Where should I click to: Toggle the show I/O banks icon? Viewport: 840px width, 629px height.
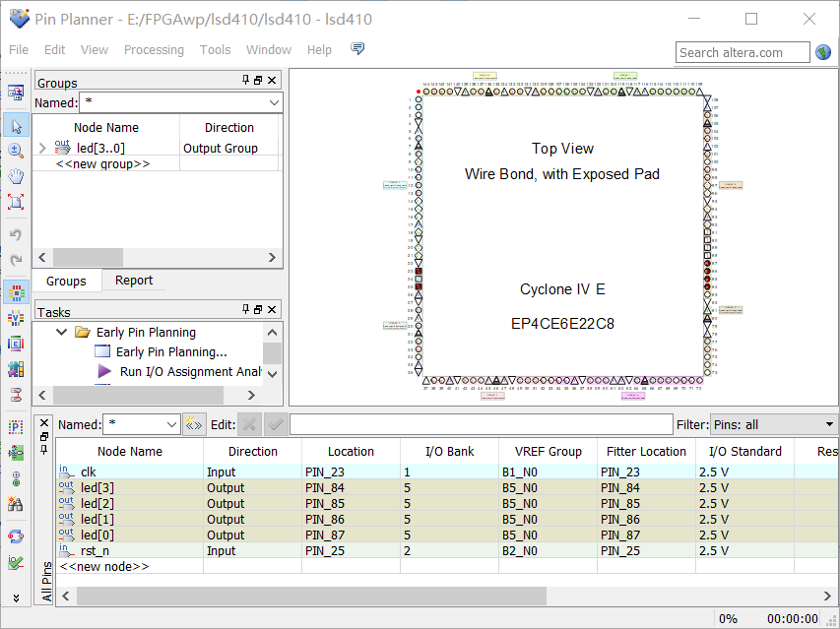pos(16,292)
